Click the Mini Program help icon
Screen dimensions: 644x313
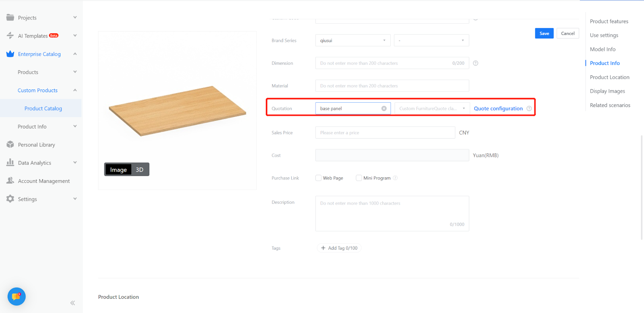tap(395, 178)
